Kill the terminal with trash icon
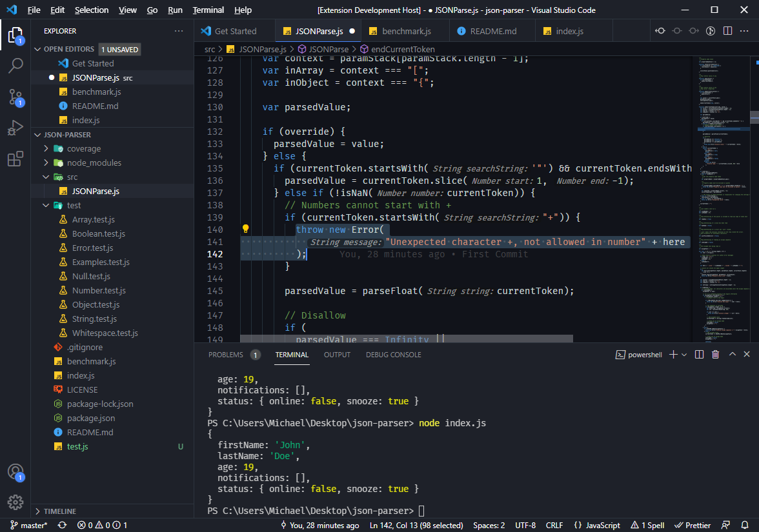 point(715,355)
